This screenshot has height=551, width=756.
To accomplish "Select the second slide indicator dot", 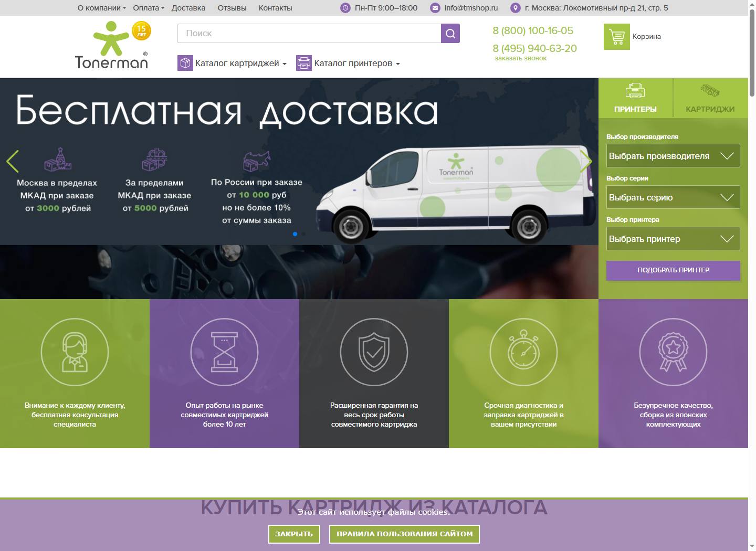I will (x=303, y=234).
